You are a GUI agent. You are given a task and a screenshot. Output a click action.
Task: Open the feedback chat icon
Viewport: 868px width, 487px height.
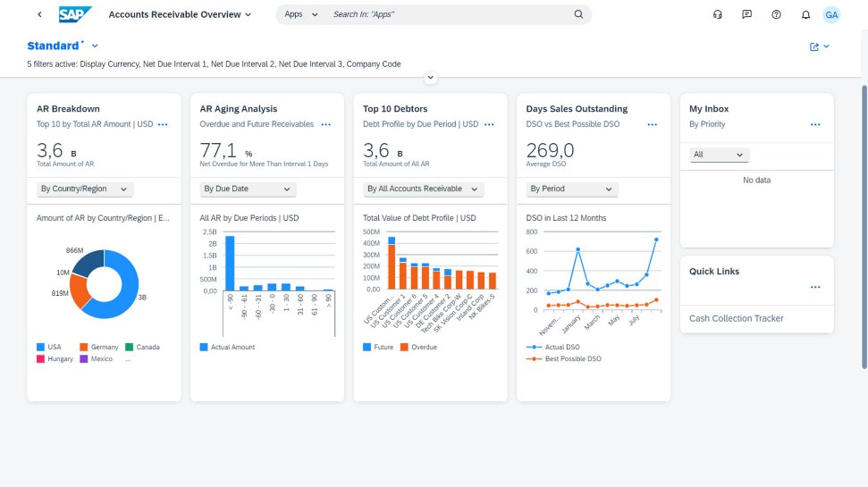point(746,14)
